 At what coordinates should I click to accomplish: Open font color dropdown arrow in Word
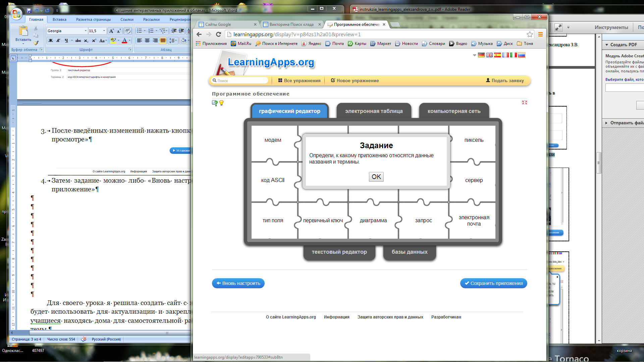[x=129, y=41]
